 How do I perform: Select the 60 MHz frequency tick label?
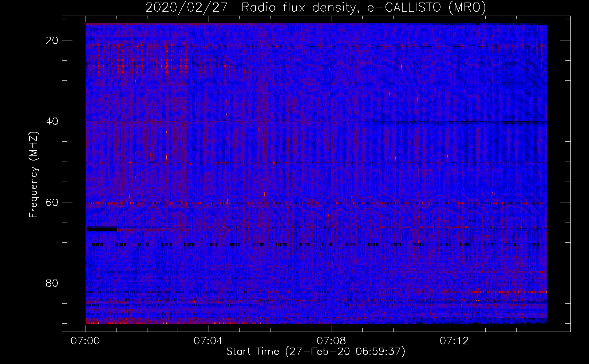click(52, 202)
